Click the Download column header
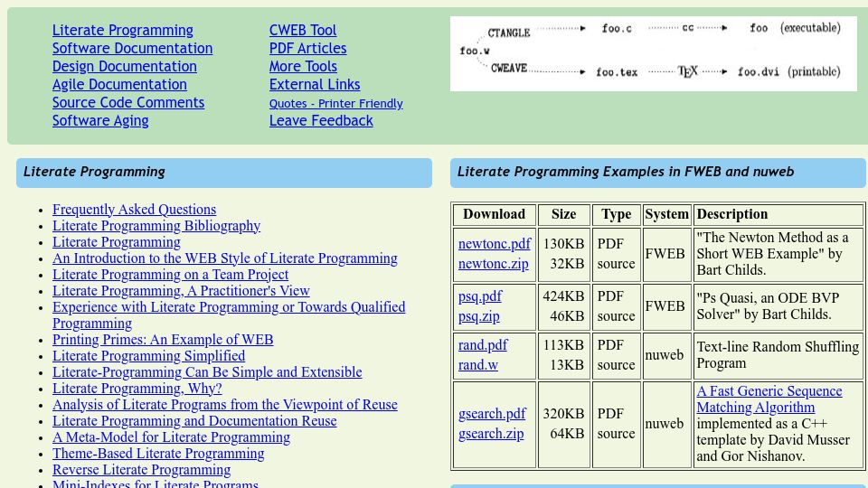The width and height of the screenshot is (868, 488). pyautogui.click(x=495, y=214)
